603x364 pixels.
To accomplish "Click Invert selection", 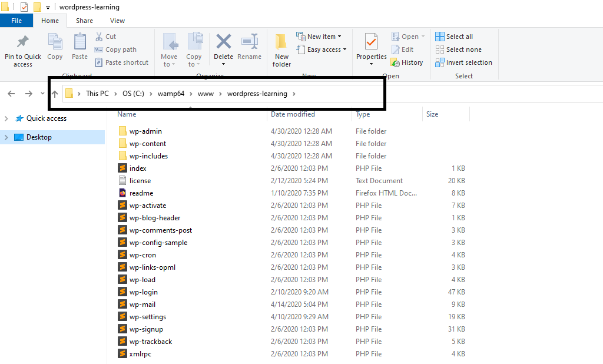I will click(464, 62).
